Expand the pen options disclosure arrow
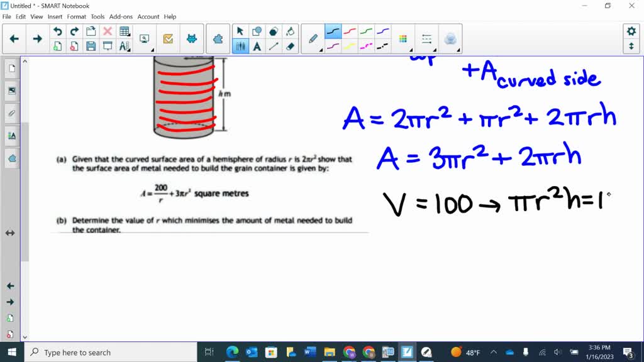The image size is (644, 362). (321, 50)
